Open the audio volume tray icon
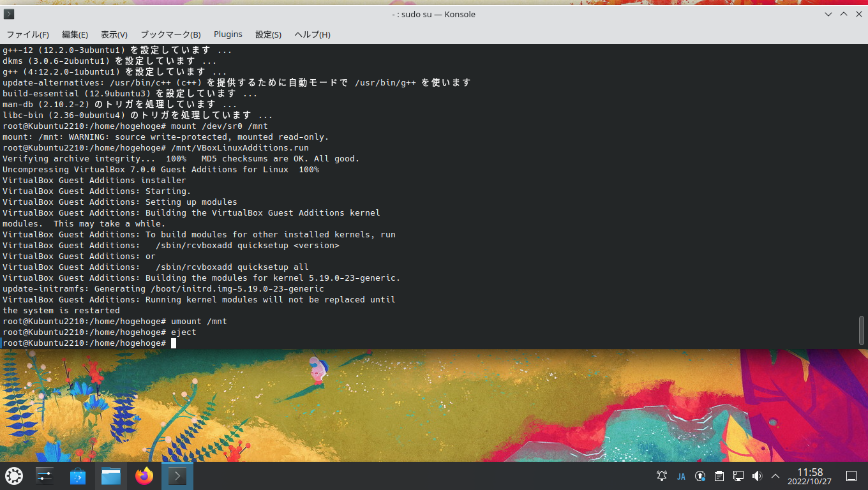The width and height of the screenshot is (868, 490). tap(757, 476)
